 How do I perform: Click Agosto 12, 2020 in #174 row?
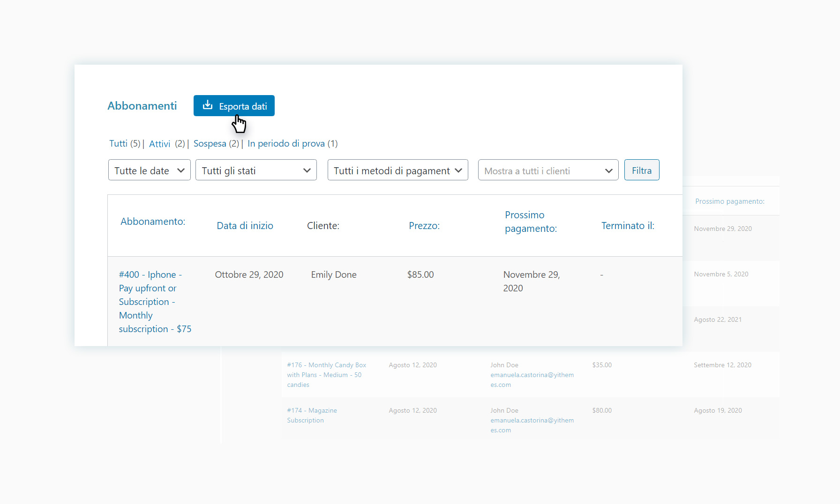pos(412,410)
